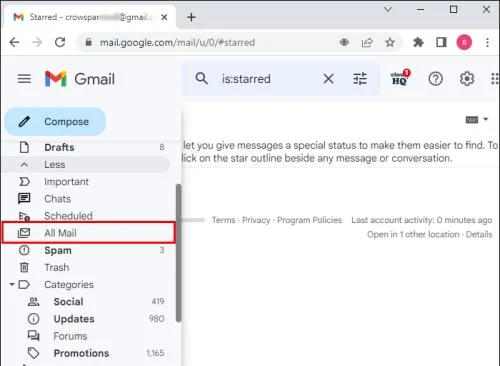Viewport: 500px width, 366px height.
Task: Open the Scheduled label
Action: 86,216
